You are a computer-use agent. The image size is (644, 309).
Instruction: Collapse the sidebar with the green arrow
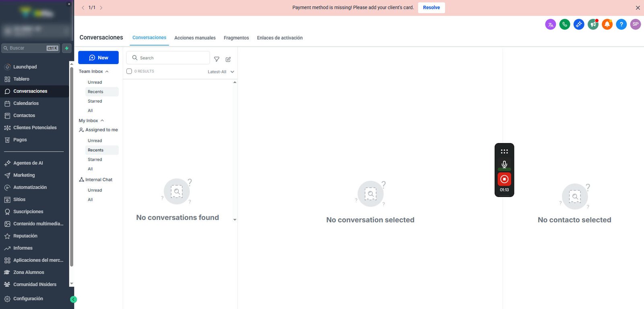[73, 299]
